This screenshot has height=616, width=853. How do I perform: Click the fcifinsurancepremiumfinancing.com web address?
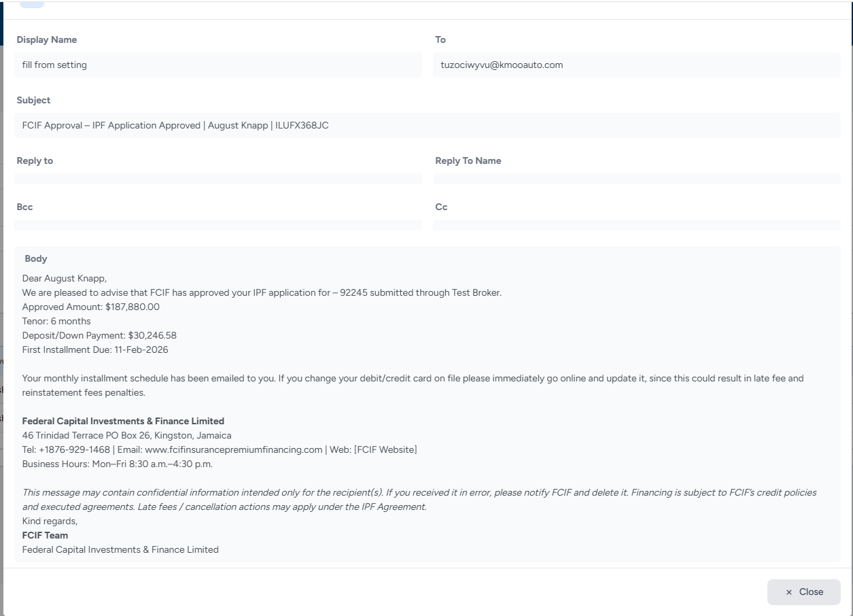click(x=234, y=449)
